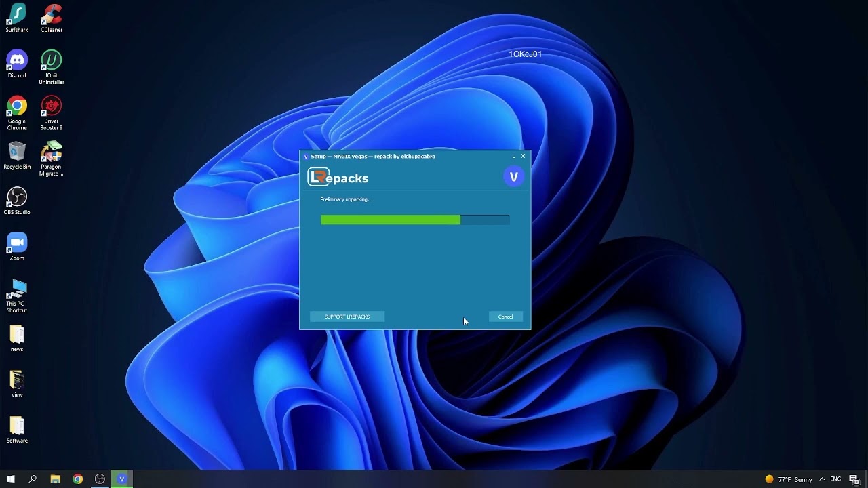Image resolution: width=868 pixels, height=488 pixels.
Task: Click the ENG language indicator
Action: click(x=835, y=479)
